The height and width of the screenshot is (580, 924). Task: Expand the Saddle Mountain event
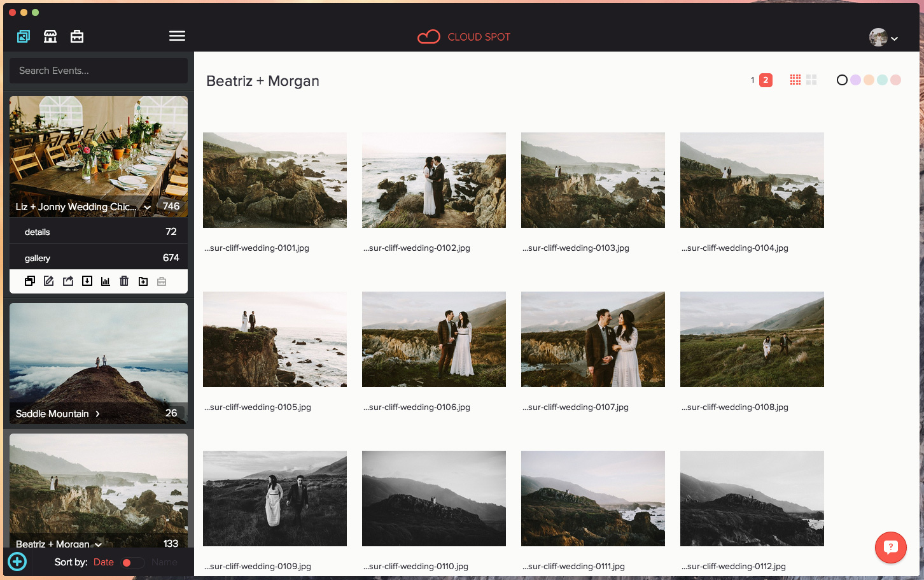pos(97,414)
